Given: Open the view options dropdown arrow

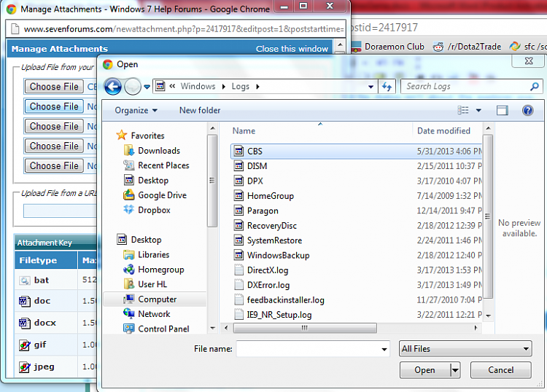Looking at the screenshot, I should pyautogui.click(x=478, y=111).
